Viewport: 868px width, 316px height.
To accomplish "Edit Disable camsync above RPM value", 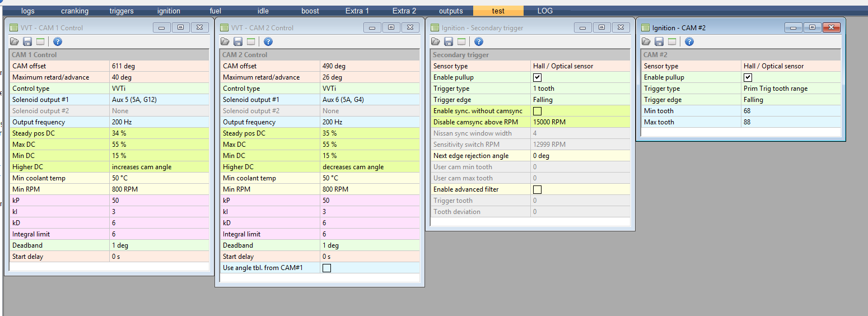I will tap(580, 122).
